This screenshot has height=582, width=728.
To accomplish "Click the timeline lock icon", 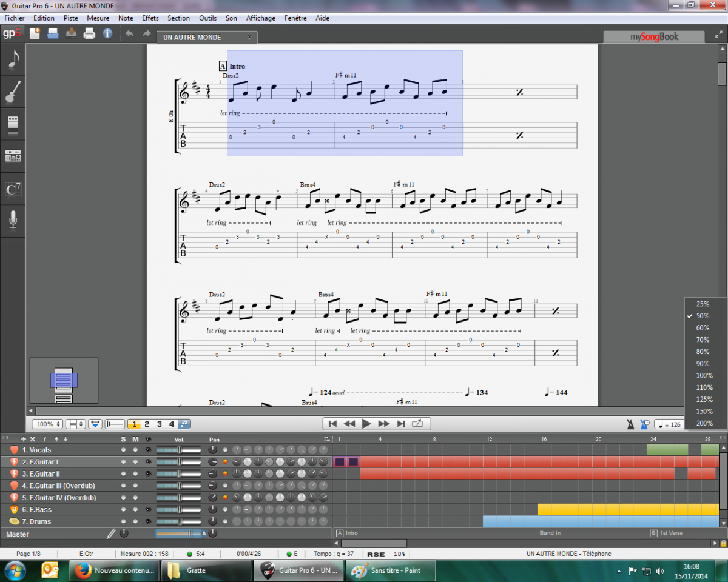I will tap(723, 543).
